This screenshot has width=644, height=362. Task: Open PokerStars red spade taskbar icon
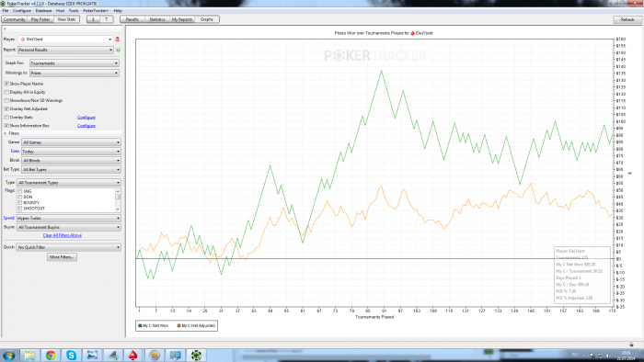133,355
